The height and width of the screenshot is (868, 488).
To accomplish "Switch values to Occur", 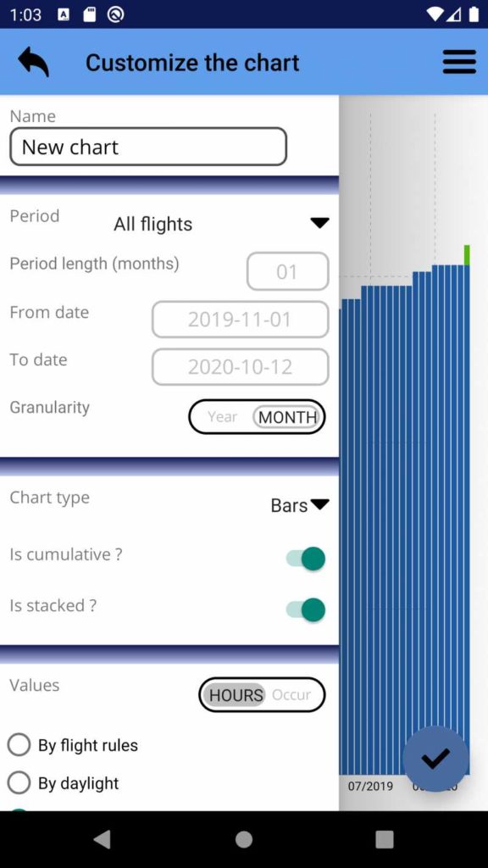I will coord(291,695).
